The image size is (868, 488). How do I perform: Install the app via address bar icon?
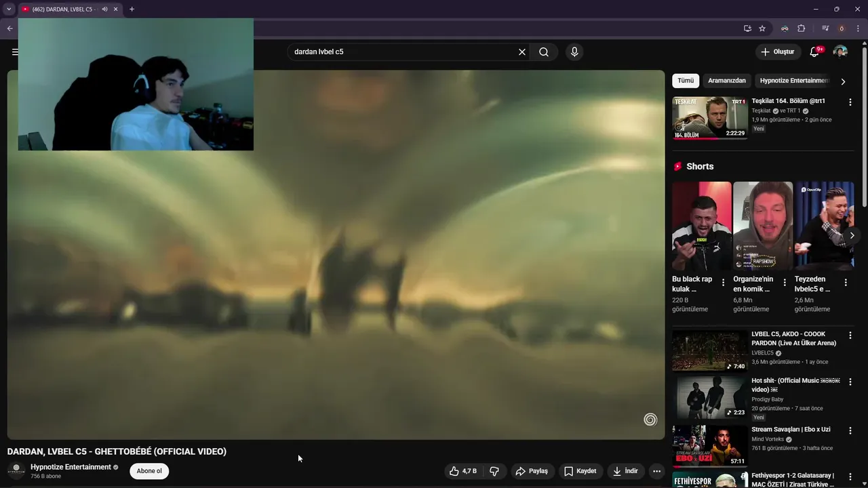click(x=747, y=28)
